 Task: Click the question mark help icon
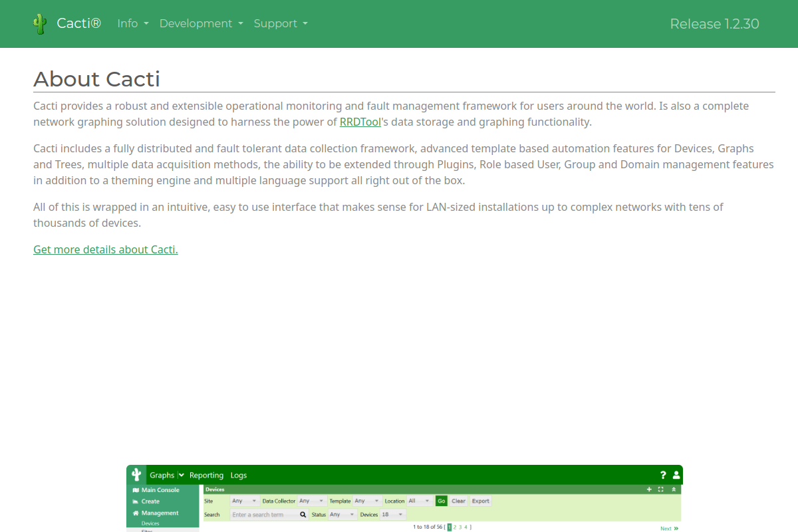pos(663,475)
